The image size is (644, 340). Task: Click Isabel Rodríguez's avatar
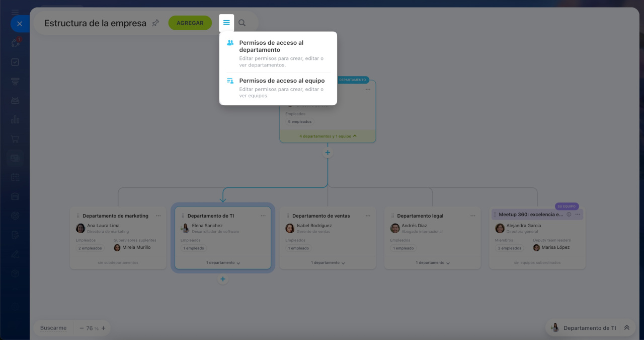pyautogui.click(x=290, y=228)
